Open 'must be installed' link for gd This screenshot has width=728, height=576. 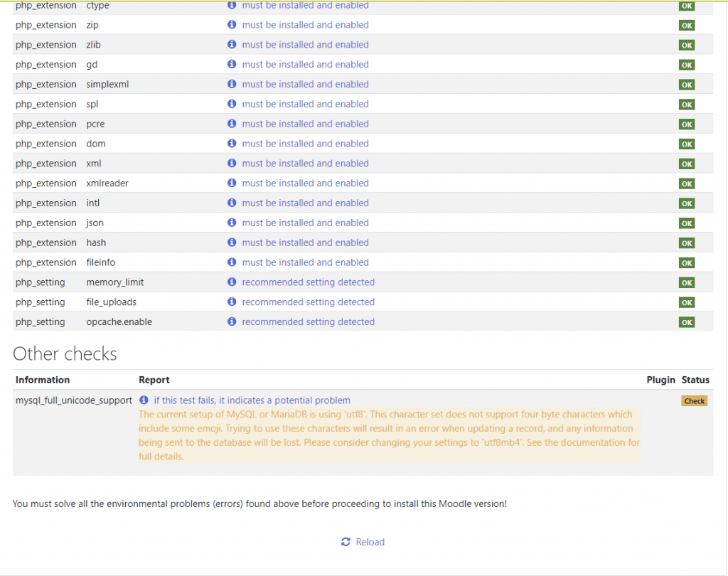pos(306,65)
